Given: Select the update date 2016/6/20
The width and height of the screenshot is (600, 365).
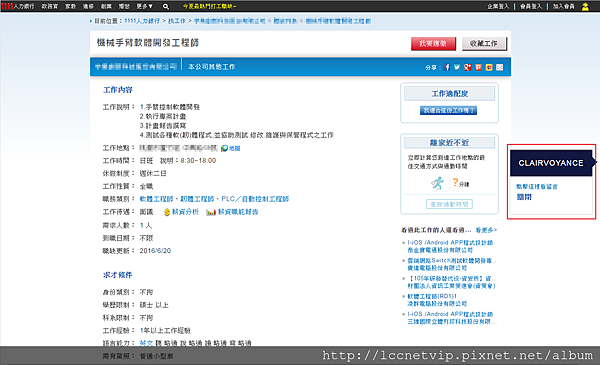Looking at the screenshot, I should point(155,251).
